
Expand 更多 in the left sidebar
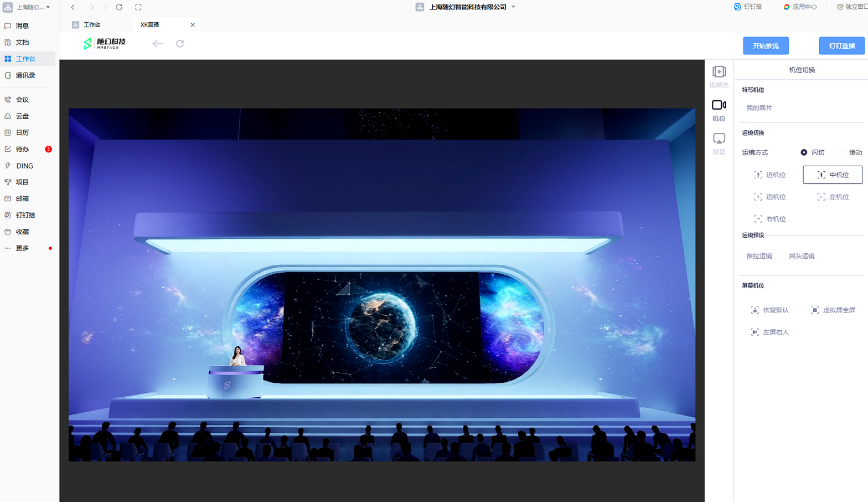(22, 248)
